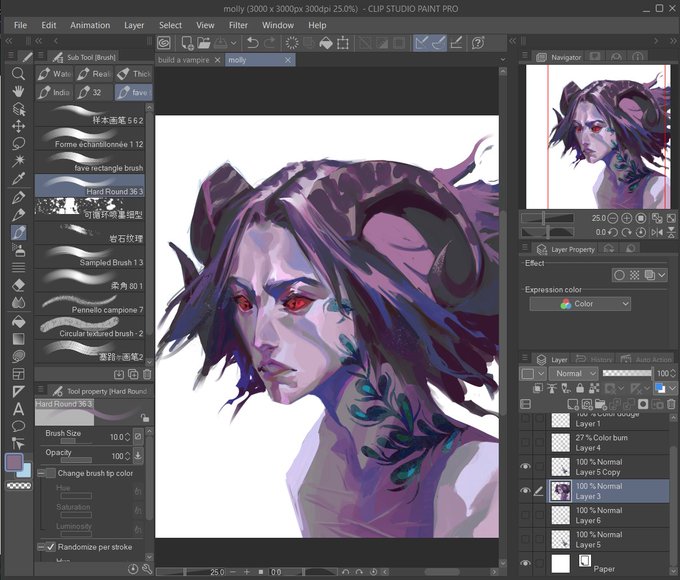Select the Frame border tool
This screenshot has height=580, width=680.
(18, 374)
